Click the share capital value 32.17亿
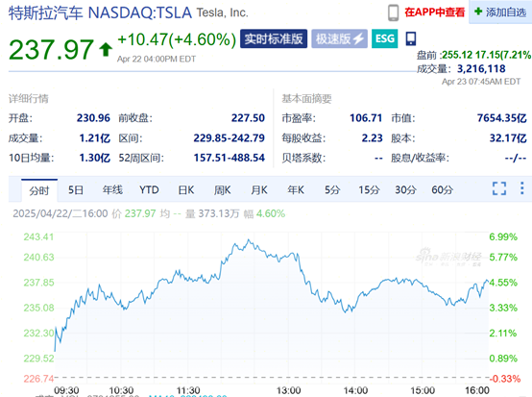The height and width of the screenshot is (397, 532). tap(508, 138)
